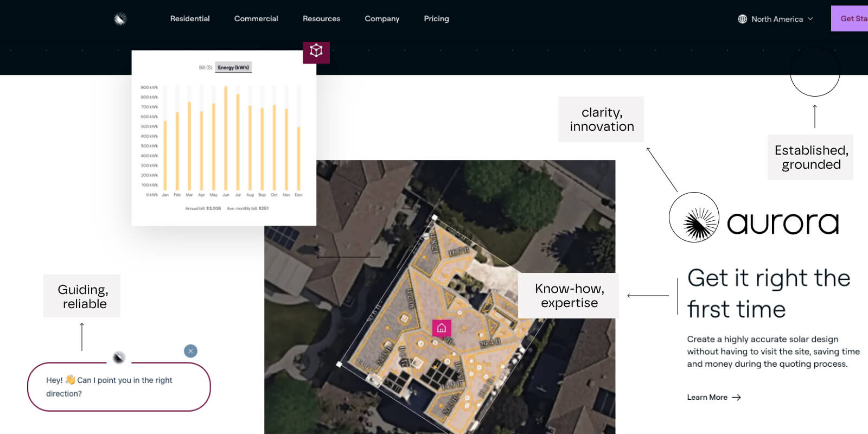The height and width of the screenshot is (434, 868).
Task: Click the large circled Aurora logo mark
Action: pyautogui.click(x=694, y=217)
